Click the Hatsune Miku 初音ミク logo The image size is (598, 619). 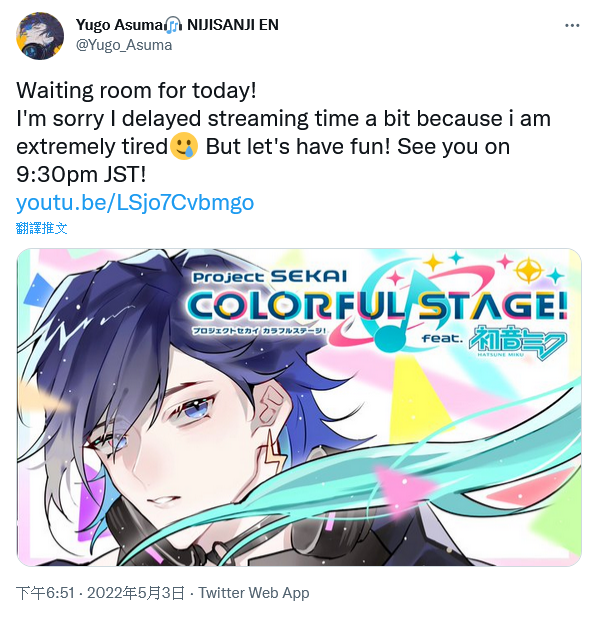pyautogui.click(x=517, y=342)
